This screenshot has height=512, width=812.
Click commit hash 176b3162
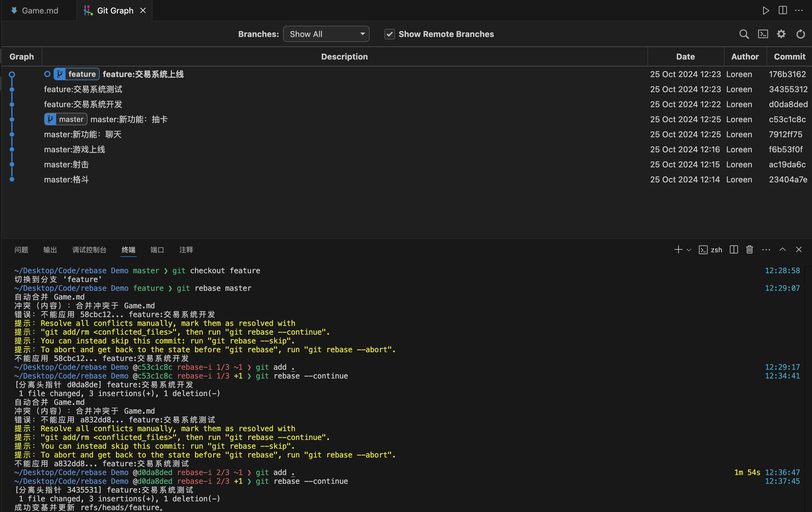pos(787,74)
